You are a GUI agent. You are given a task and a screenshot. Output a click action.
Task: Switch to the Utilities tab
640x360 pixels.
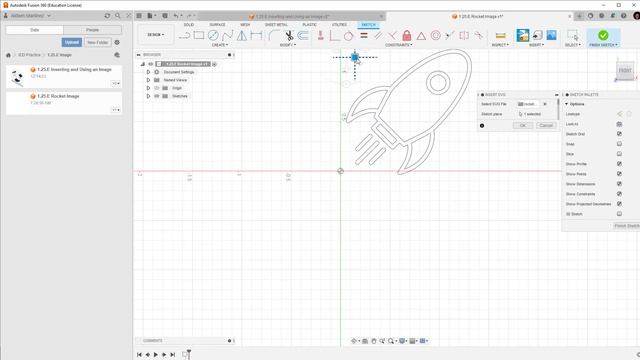(339, 25)
